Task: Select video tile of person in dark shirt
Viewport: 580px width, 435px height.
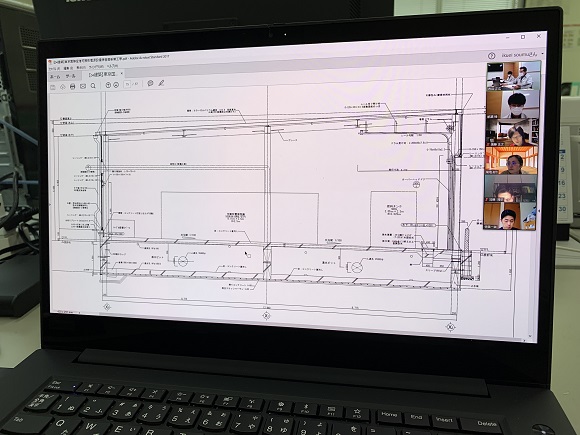Action: point(510,216)
